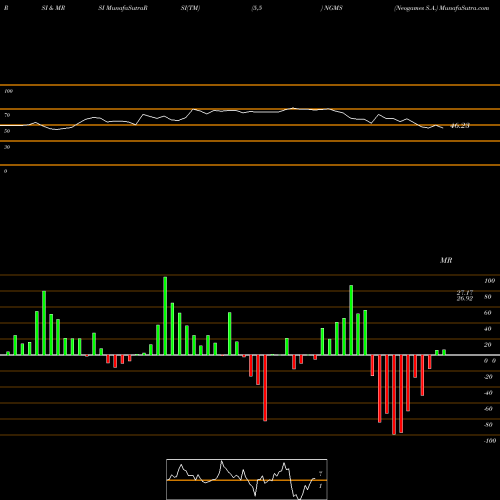
Task: Click the MR label above the histogram
Action: [446, 260]
